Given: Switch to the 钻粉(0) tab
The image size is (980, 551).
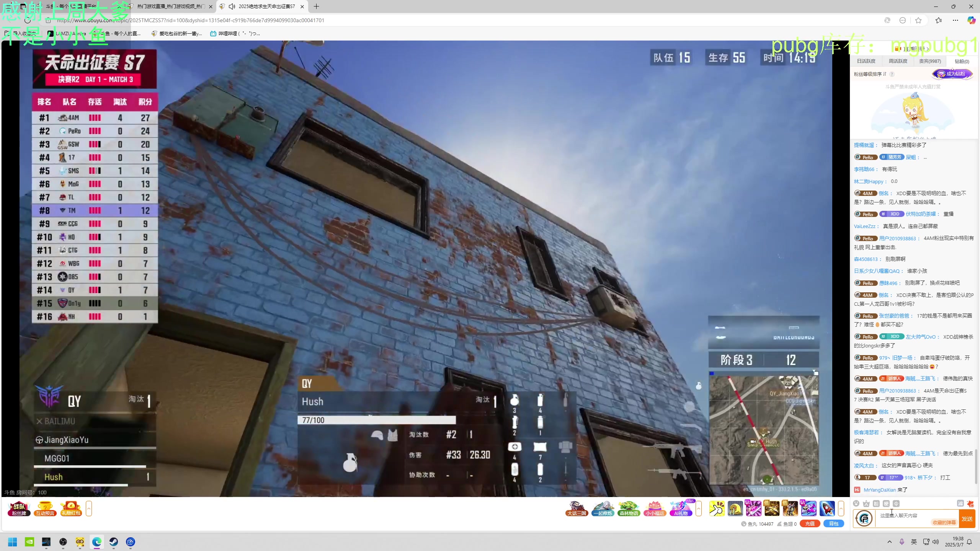Looking at the screenshot, I should pyautogui.click(x=962, y=61).
